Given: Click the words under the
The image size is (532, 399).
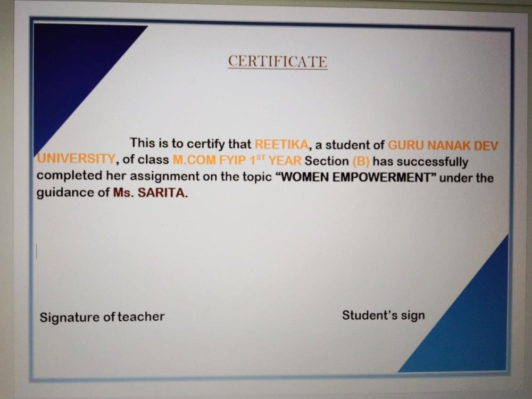Looking at the screenshot, I should (x=467, y=178).
